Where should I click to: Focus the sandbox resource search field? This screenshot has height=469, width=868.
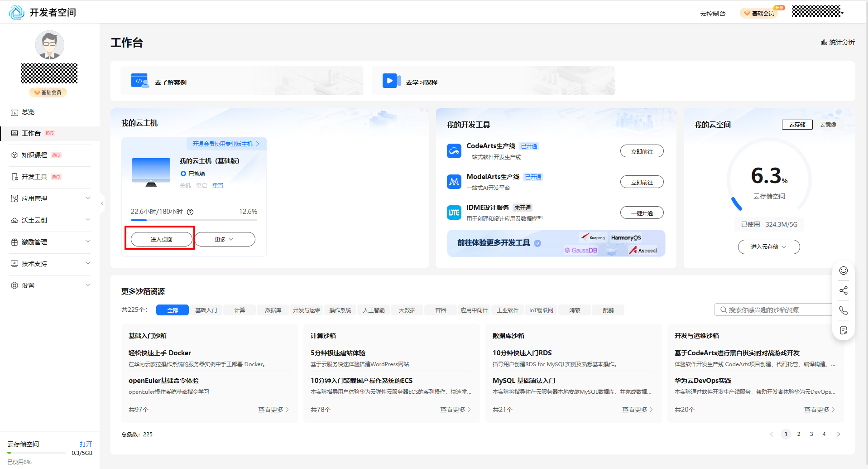(773, 310)
